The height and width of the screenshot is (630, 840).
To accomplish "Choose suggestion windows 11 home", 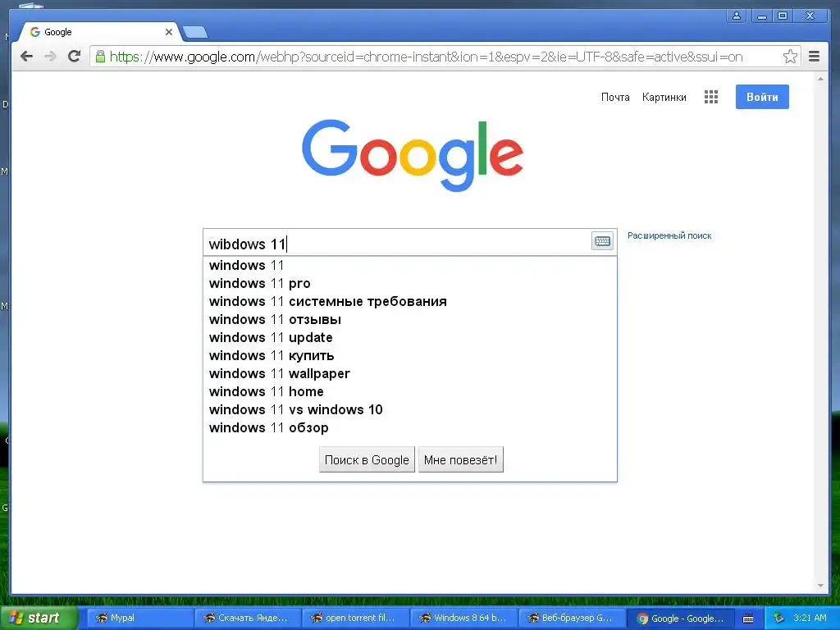I will point(410,391).
